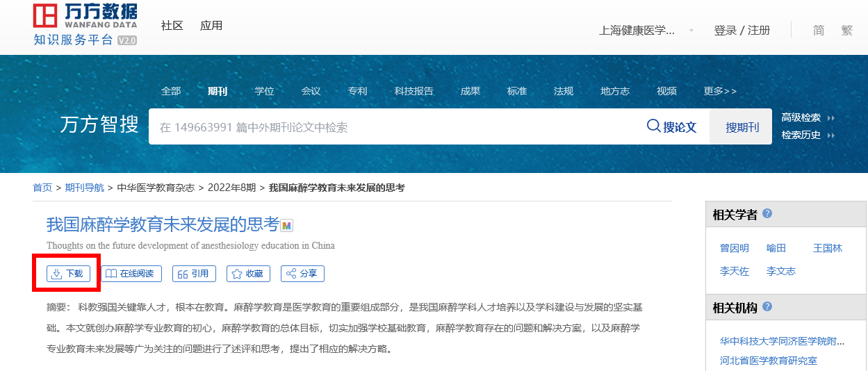Click the magnifier search icon 搜论文
The height and width of the screenshot is (371, 868).
pos(671,126)
